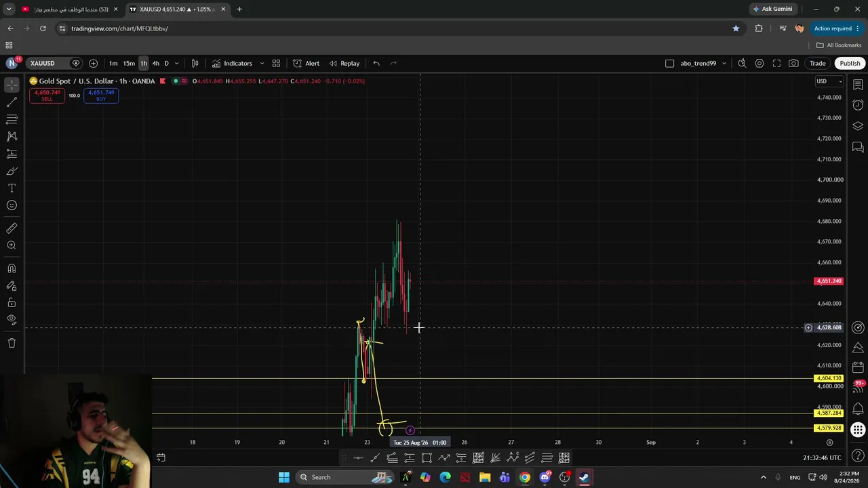Image resolution: width=868 pixels, height=488 pixels.
Task: Open the candlestick chart type selector
Action: pos(195,63)
